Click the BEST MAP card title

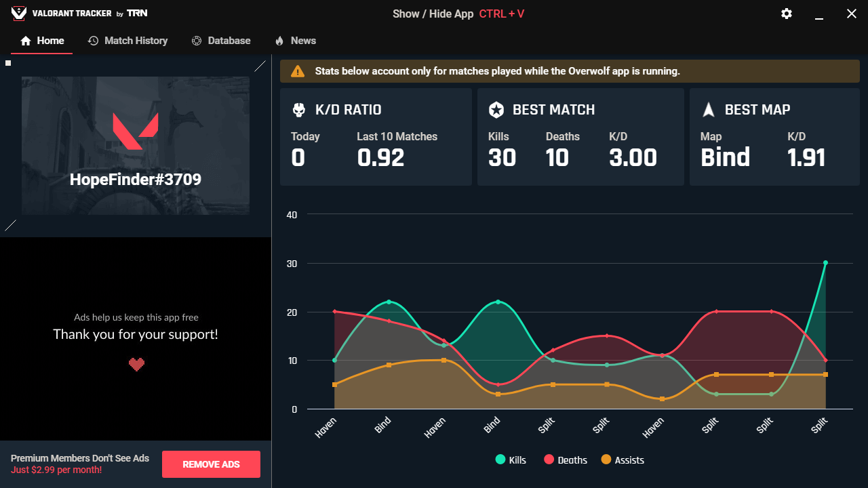pyautogui.click(x=757, y=110)
